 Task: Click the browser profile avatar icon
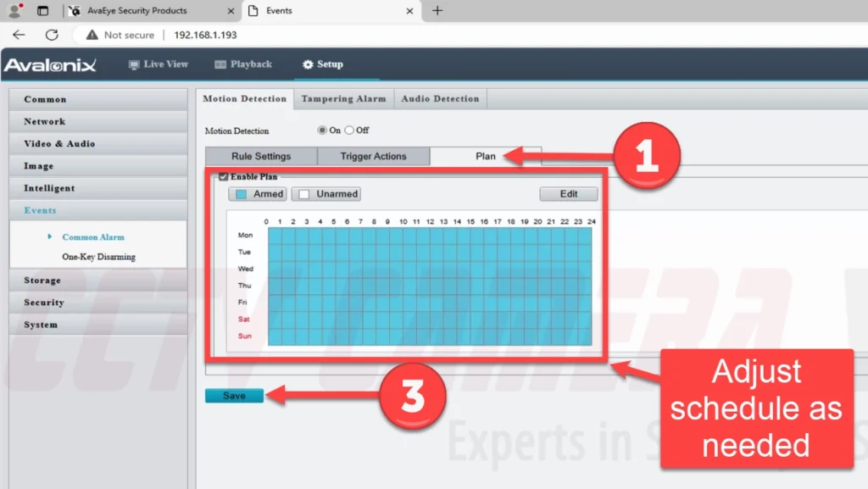coord(14,11)
